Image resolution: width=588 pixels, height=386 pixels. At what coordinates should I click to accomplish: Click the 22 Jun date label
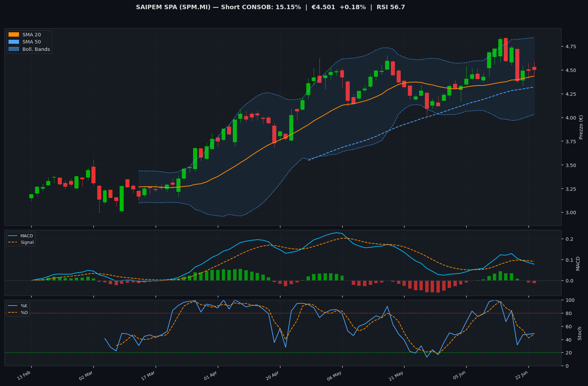[521, 375]
